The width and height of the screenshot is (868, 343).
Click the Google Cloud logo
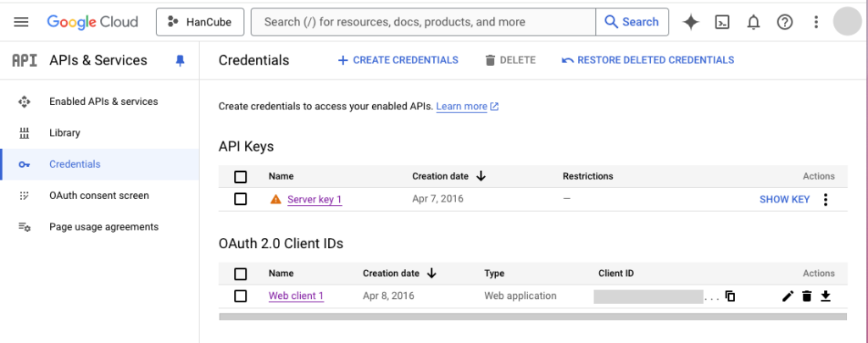[92, 22]
